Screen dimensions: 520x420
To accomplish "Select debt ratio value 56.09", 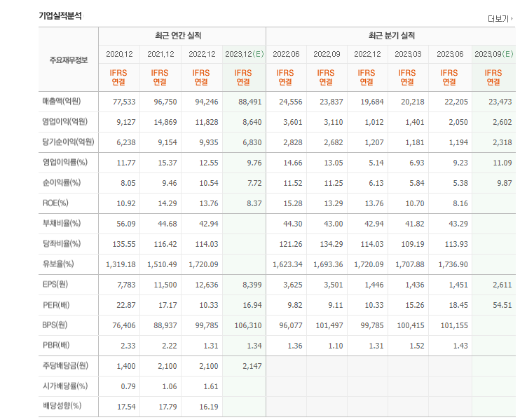I will (x=126, y=224).
